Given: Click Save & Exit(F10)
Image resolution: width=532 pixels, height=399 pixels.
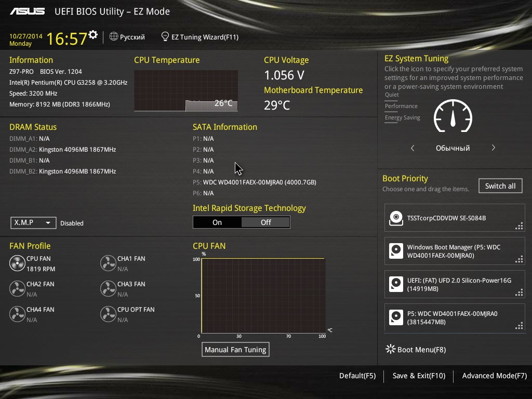Looking at the screenshot, I should coord(419,376).
